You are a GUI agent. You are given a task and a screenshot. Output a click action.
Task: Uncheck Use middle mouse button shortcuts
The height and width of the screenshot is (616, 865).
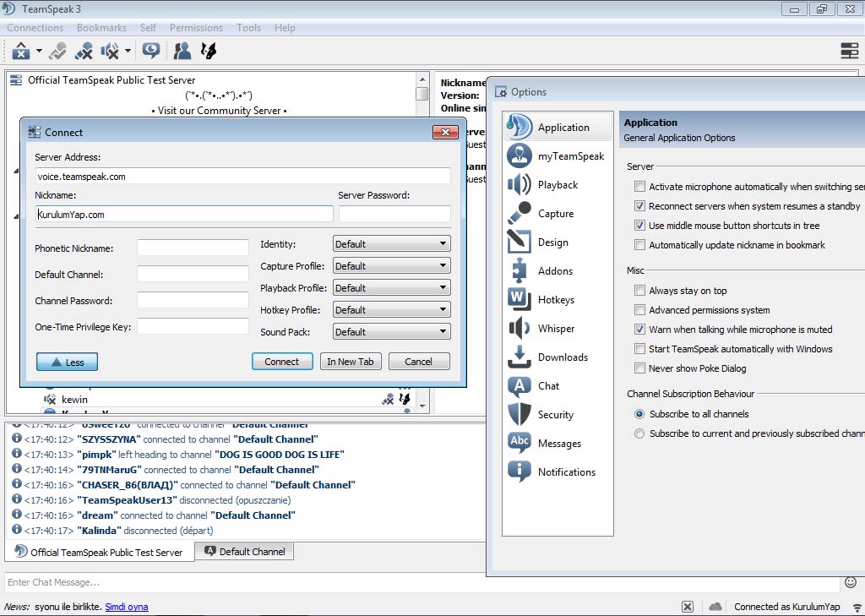[x=639, y=226]
